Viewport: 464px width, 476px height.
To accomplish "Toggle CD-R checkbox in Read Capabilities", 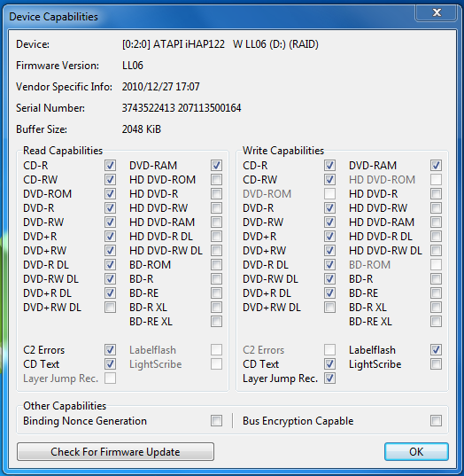I will click(110, 166).
